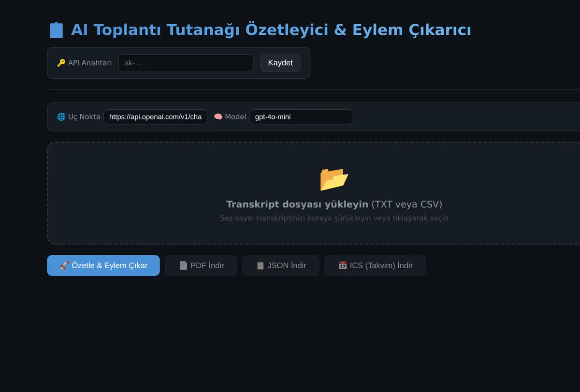
Task: Click the open folder icon in the upload area
Action: pos(334,179)
